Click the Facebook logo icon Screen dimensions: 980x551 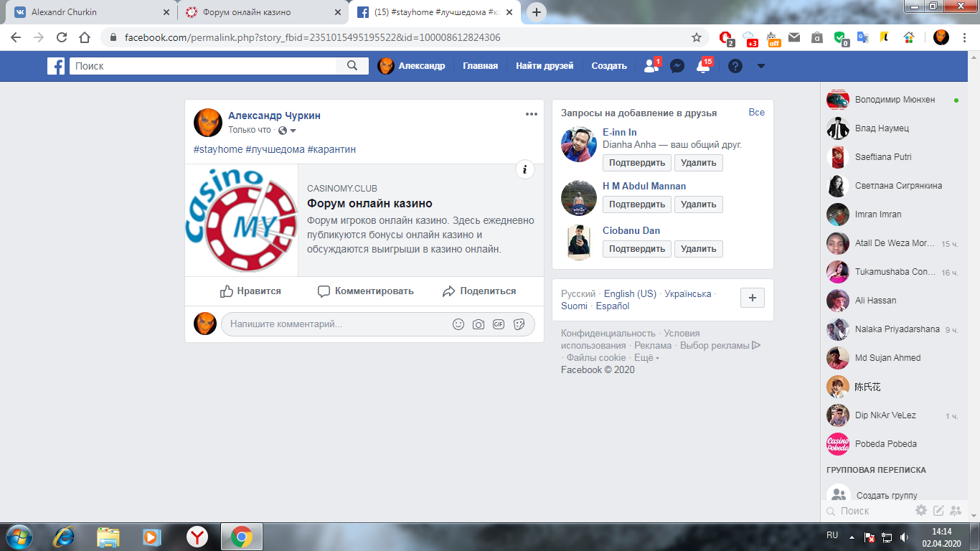click(x=56, y=66)
